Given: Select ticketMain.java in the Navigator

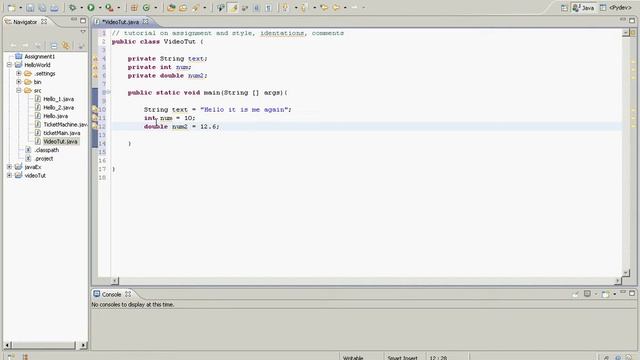Looking at the screenshot, I should click(62, 133).
